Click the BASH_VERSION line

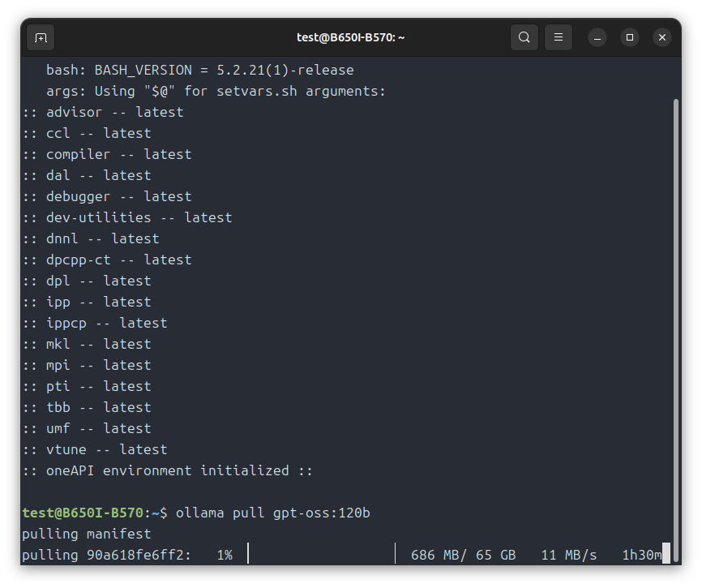click(x=199, y=71)
